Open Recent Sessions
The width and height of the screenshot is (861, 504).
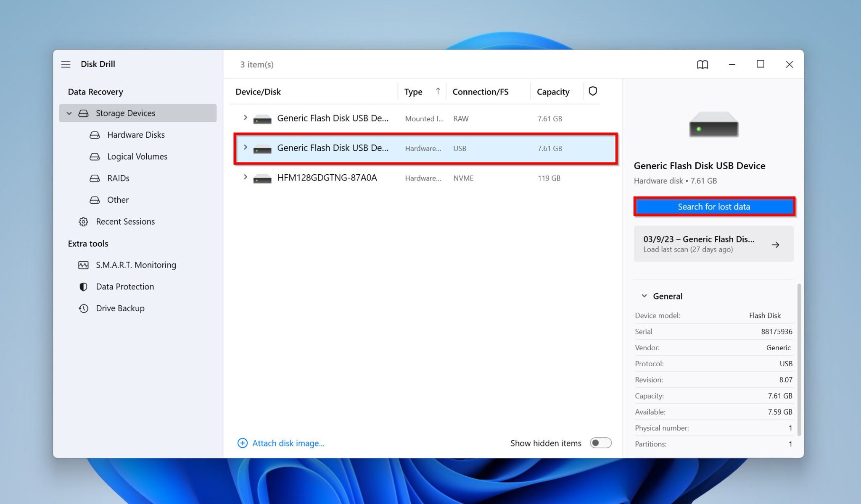(x=125, y=221)
